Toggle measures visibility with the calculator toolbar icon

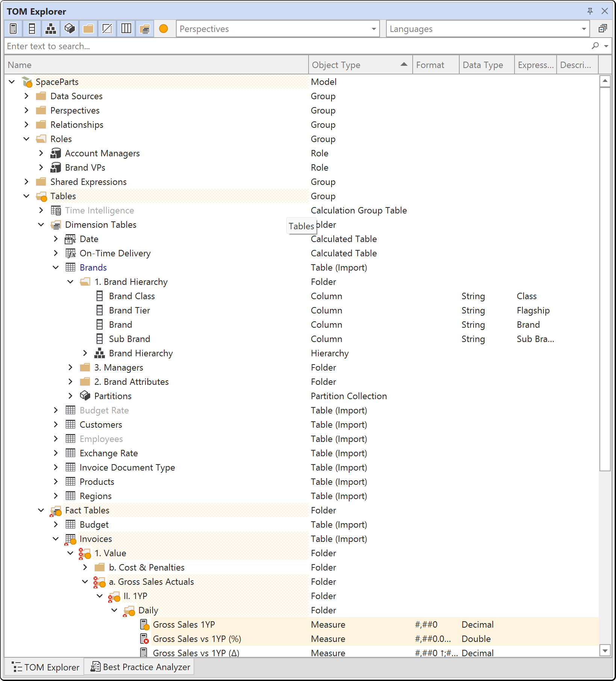[x=13, y=29]
